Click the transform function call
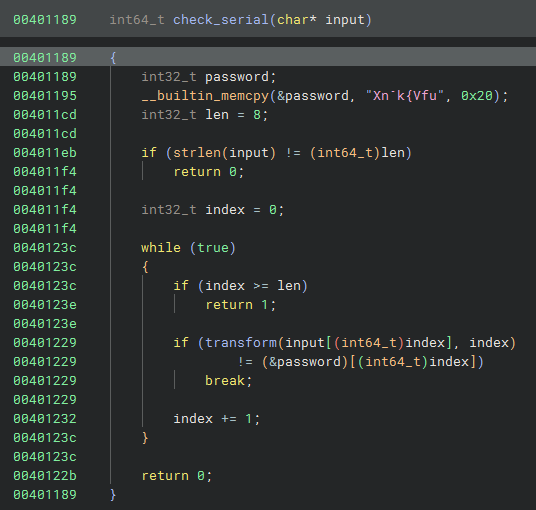Image resolution: width=536 pixels, height=510 pixels. 241,343
